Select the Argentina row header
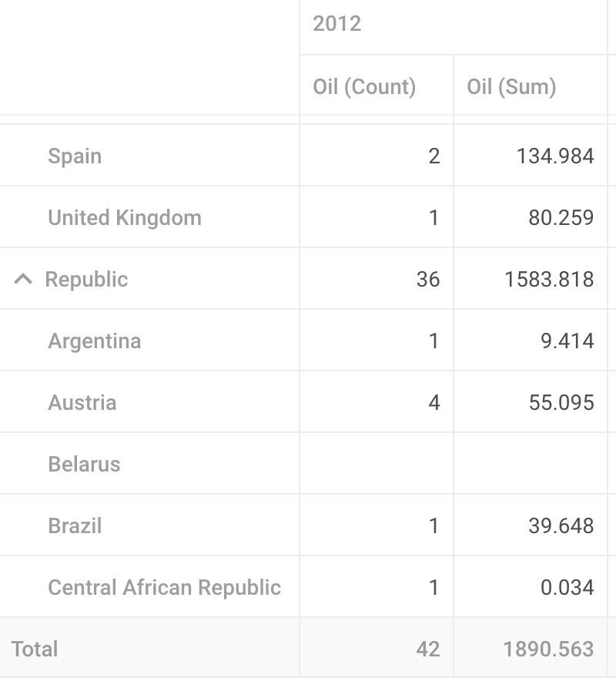The width and height of the screenshot is (616, 678). coord(149,341)
